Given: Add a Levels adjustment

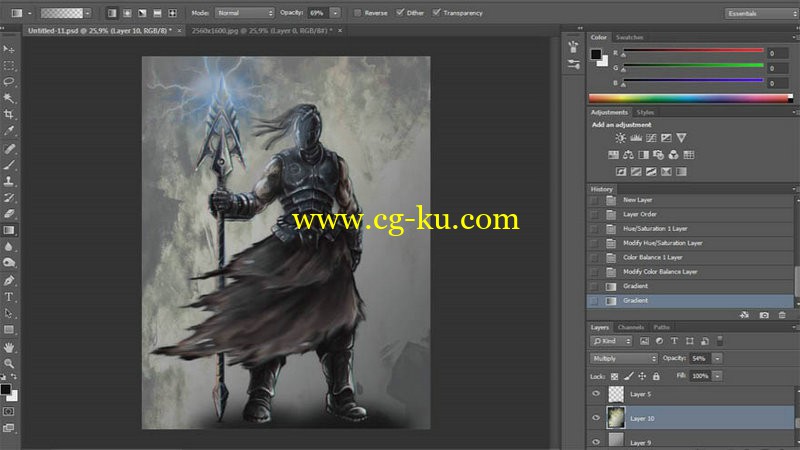Looking at the screenshot, I should tap(636, 138).
